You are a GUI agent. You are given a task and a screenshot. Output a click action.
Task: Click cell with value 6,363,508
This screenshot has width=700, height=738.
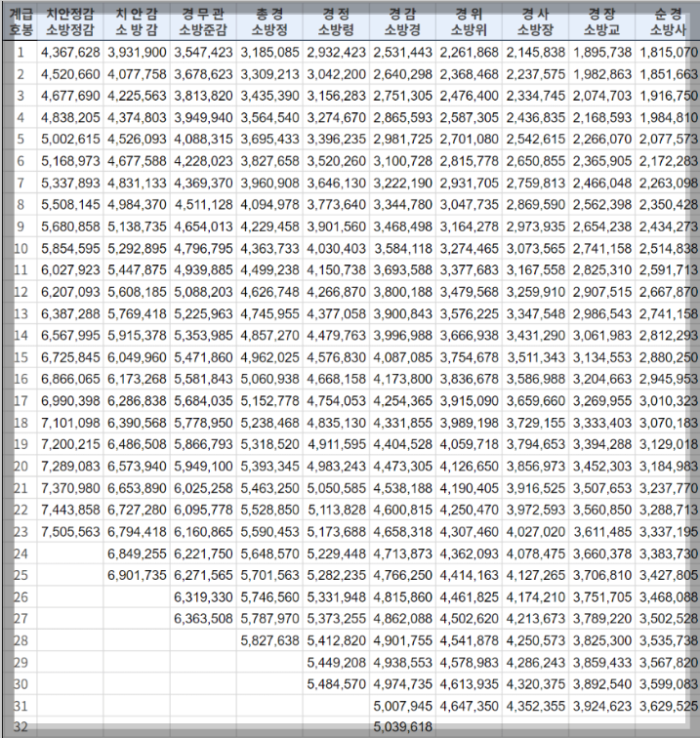point(203,619)
